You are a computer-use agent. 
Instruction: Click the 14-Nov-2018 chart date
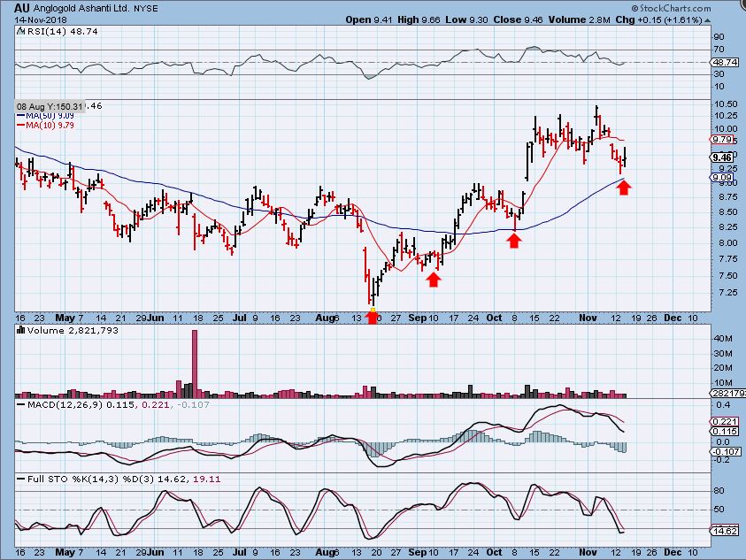pos(41,20)
